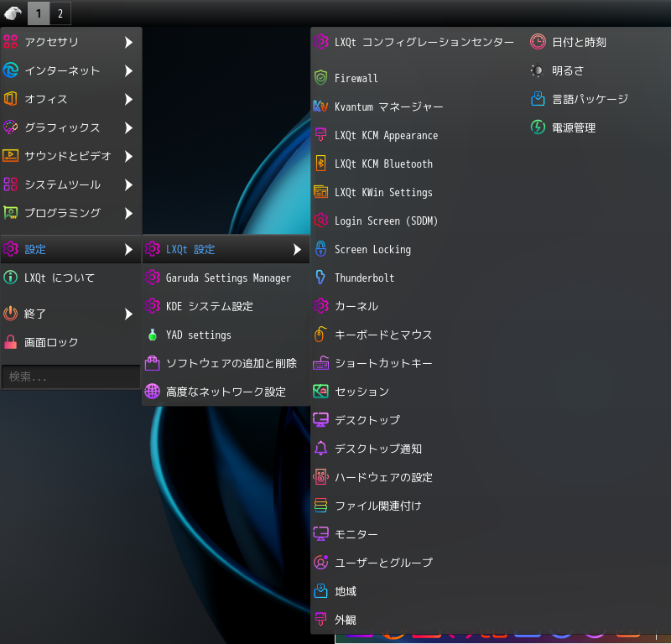Open Garuda Settings Manager

click(x=226, y=278)
